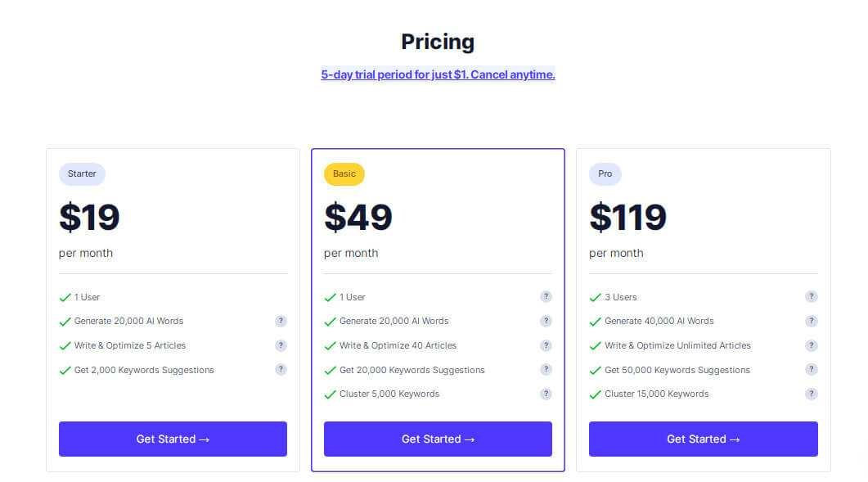Show tooltip for Get 2,000 Keywords Suggestions
Viewport: 868px width, 482px height.
pyautogui.click(x=281, y=370)
